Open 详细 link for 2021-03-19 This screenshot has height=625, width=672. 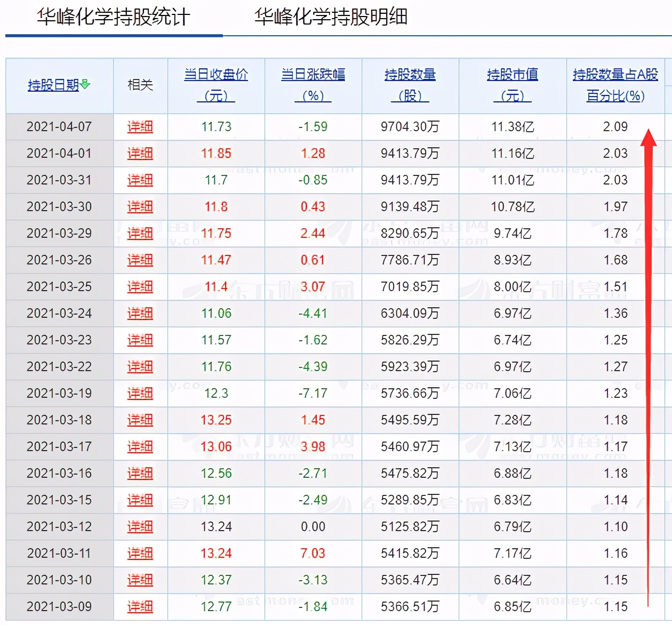tap(140, 394)
